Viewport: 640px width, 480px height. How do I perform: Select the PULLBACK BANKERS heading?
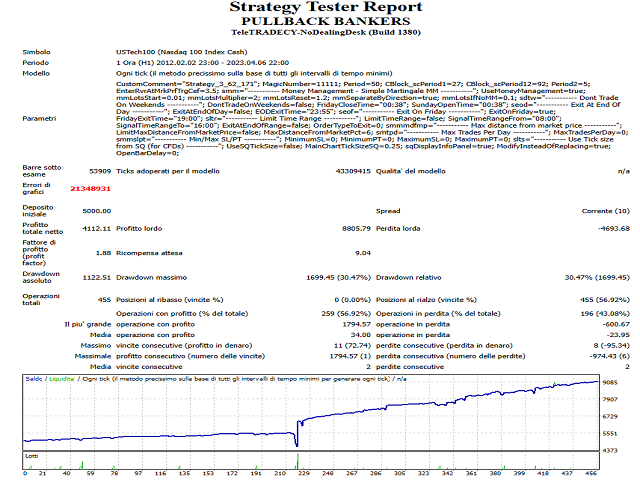319,21
